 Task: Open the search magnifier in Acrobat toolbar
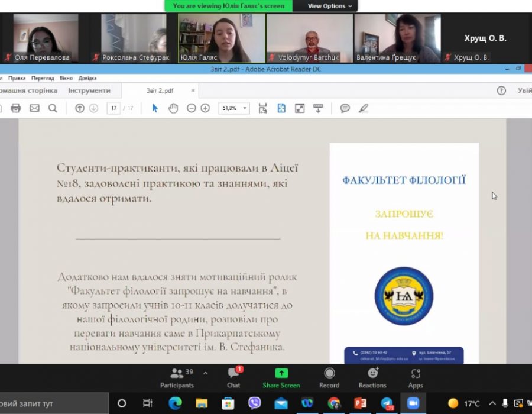coord(53,108)
